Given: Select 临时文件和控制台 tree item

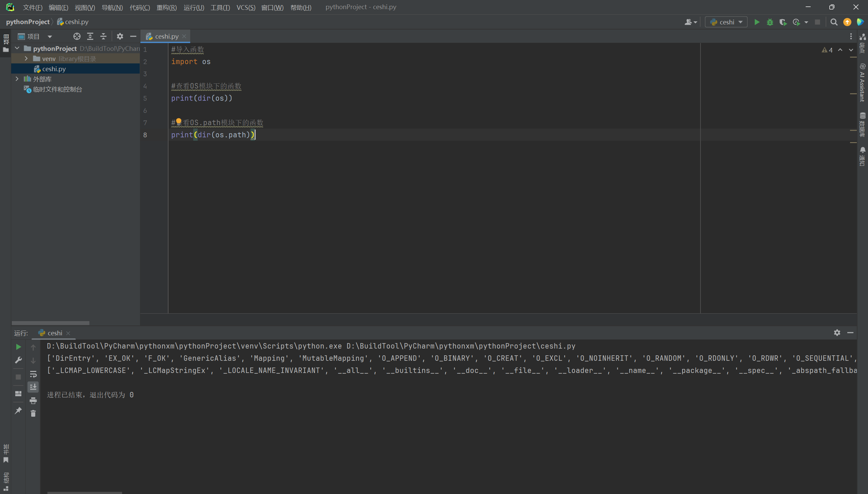Looking at the screenshot, I should click(x=53, y=89).
